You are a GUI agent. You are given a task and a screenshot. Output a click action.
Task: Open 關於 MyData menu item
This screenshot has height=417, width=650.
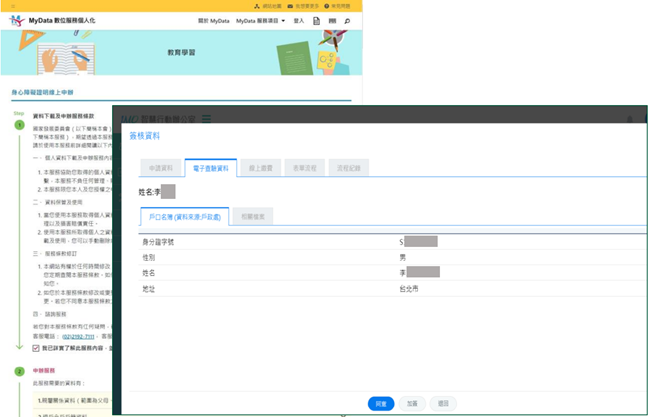coord(213,21)
